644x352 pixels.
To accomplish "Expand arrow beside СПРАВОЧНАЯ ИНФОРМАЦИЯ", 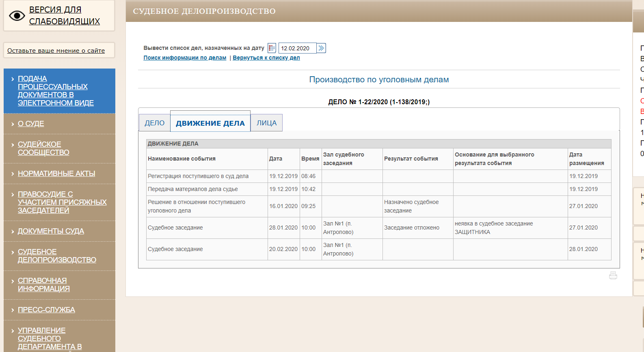I will (x=13, y=281).
